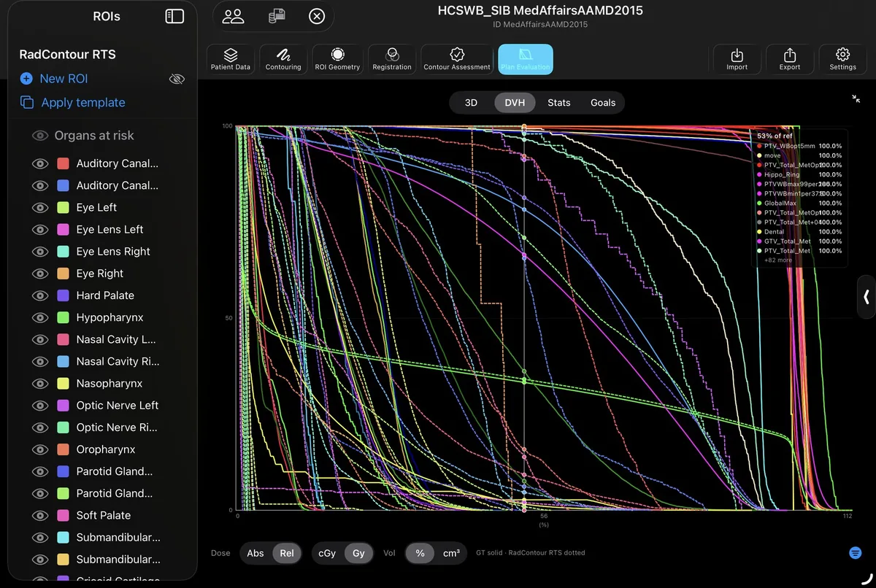
Task: Open Settings gear
Action: point(842,60)
